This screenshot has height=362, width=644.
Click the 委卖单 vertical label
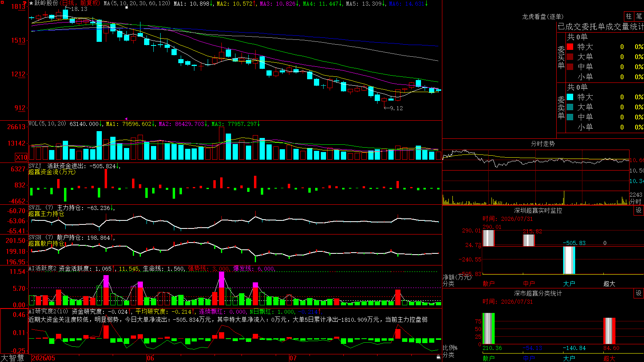[x=561, y=107]
